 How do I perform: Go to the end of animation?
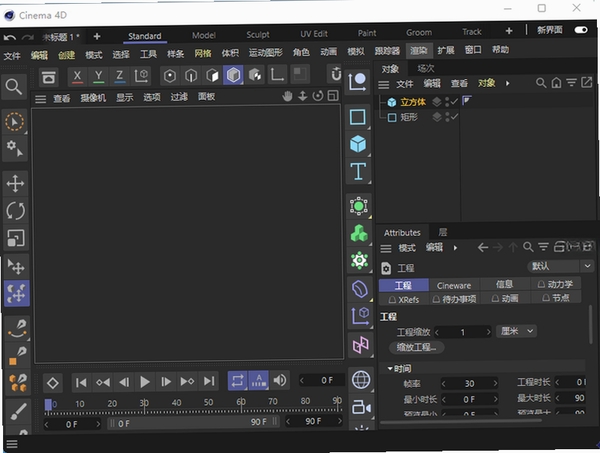pos(209,381)
